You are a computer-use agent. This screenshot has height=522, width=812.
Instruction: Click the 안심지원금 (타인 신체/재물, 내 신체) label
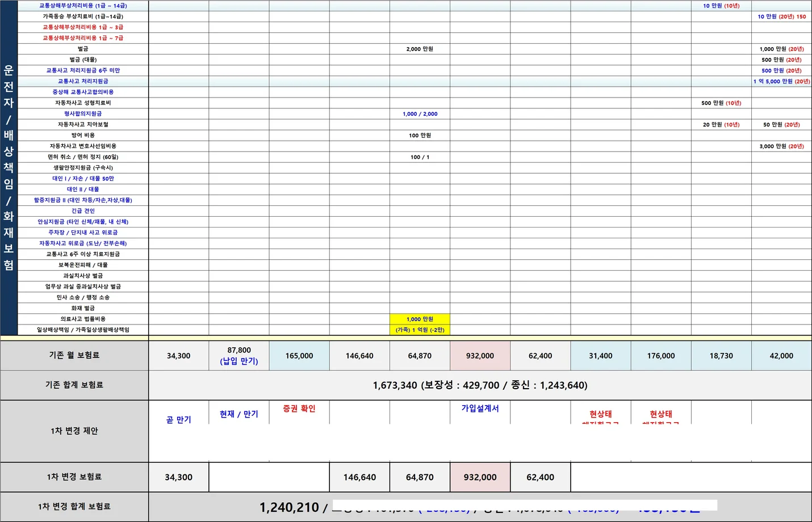pyautogui.click(x=83, y=221)
